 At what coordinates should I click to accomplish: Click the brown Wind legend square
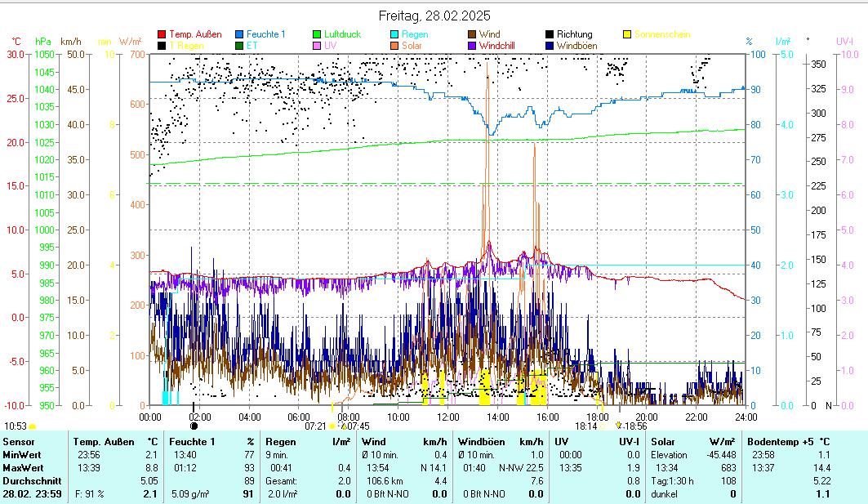[472, 35]
